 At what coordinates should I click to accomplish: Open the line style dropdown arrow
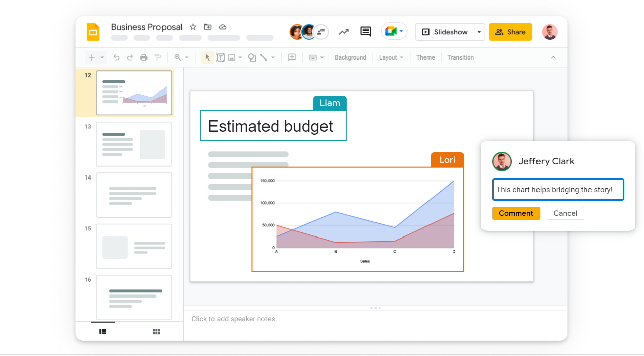tap(273, 57)
